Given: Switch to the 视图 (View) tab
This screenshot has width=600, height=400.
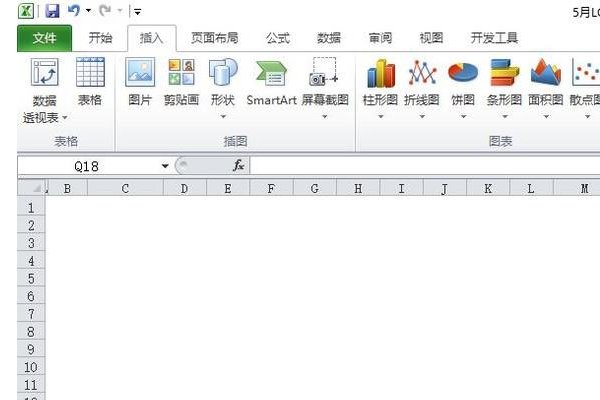Looking at the screenshot, I should pyautogui.click(x=431, y=38).
